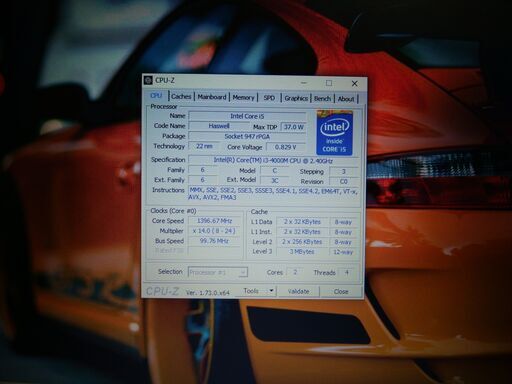Switch to the Mainboard tab
512x384 pixels.
tap(212, 97)
